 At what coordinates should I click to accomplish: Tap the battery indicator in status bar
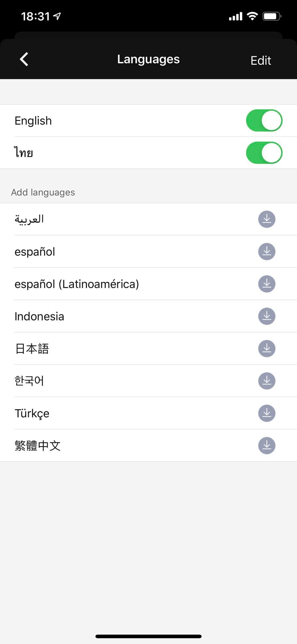point(272,16)
